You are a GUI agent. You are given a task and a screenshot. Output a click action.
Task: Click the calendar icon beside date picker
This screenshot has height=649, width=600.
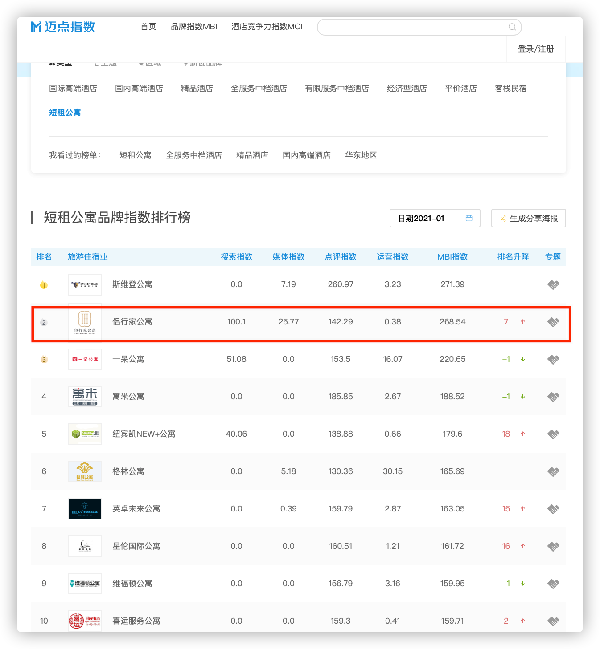(x=472, y=218)
